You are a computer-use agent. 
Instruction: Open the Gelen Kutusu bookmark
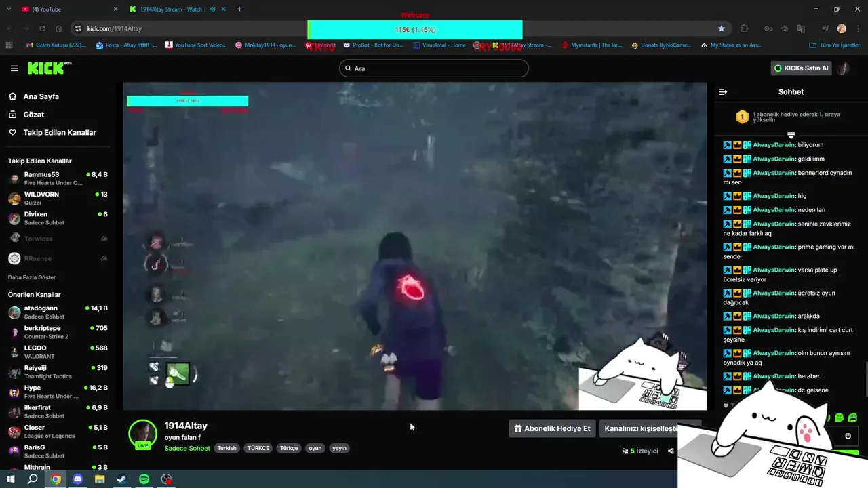point(56,45)
